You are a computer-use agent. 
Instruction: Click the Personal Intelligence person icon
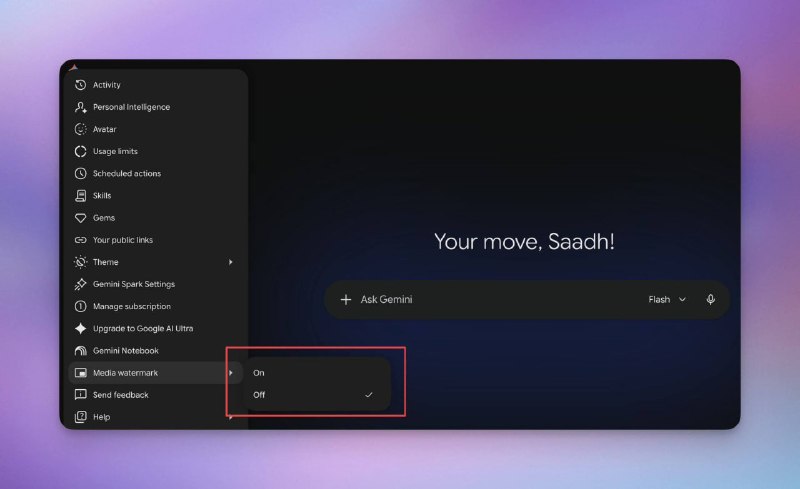tap(81, 107)
